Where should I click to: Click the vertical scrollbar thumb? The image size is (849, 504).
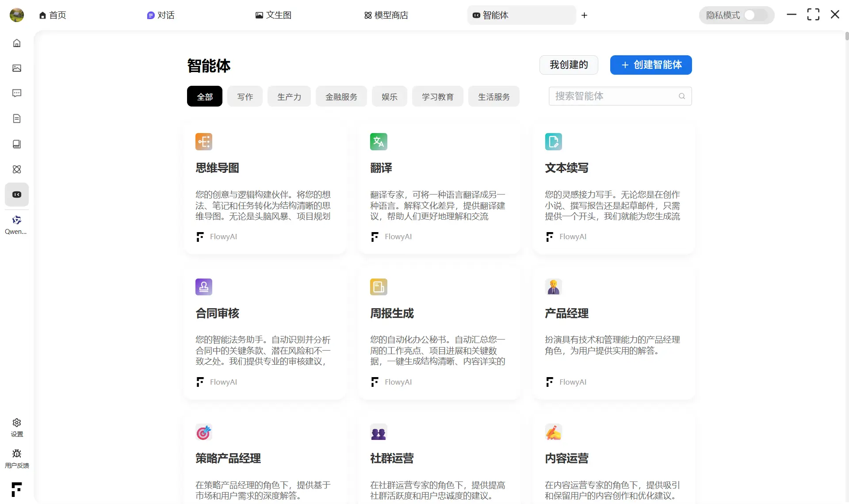[847, 36]
